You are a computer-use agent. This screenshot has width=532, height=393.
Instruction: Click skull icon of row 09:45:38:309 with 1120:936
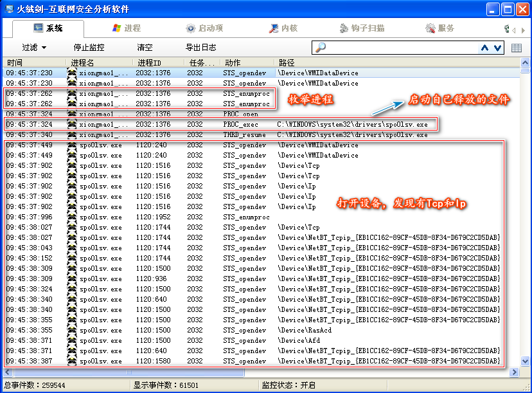point(72,279)
